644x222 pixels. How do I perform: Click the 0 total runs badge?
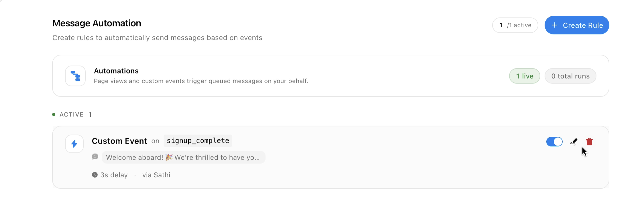[570, 76]
